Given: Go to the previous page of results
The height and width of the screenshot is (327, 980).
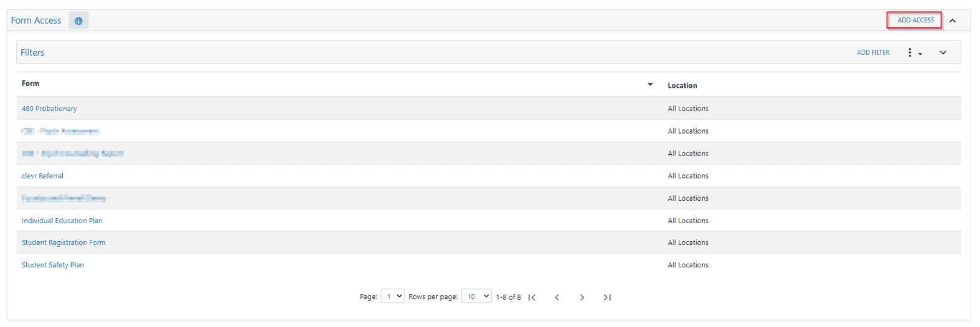Looking at the screenshot, I should (x=557, y=297).
